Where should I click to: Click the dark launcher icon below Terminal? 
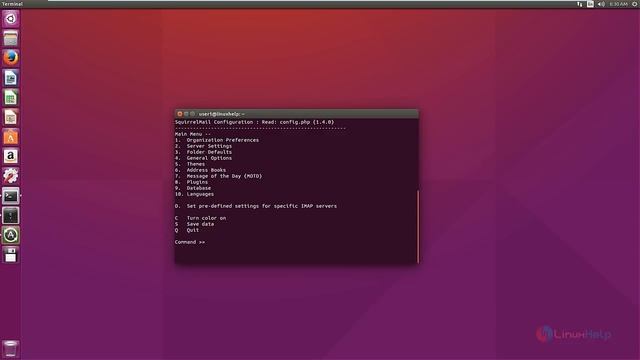[x=11, y=216]
